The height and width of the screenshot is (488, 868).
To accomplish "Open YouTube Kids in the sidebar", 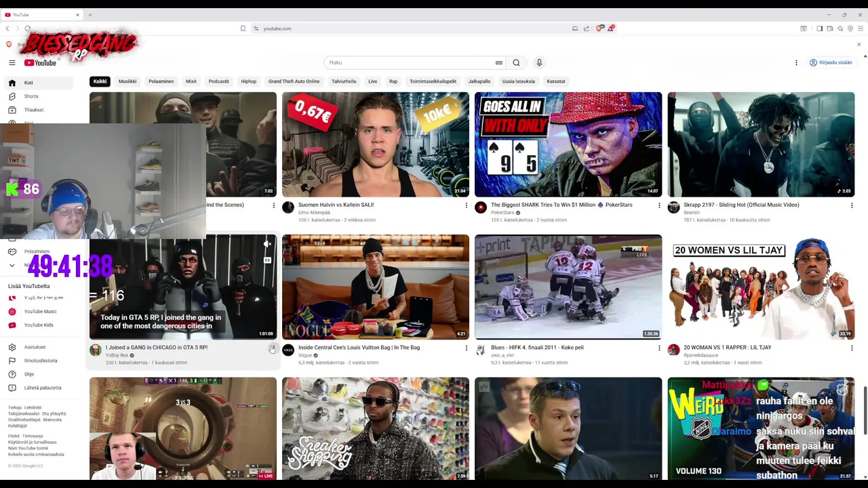I will tap(39, 325).
